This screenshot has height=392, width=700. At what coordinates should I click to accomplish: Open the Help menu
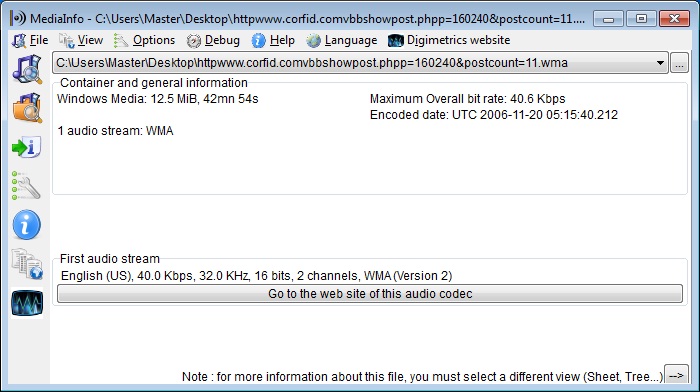coord(273,40)
